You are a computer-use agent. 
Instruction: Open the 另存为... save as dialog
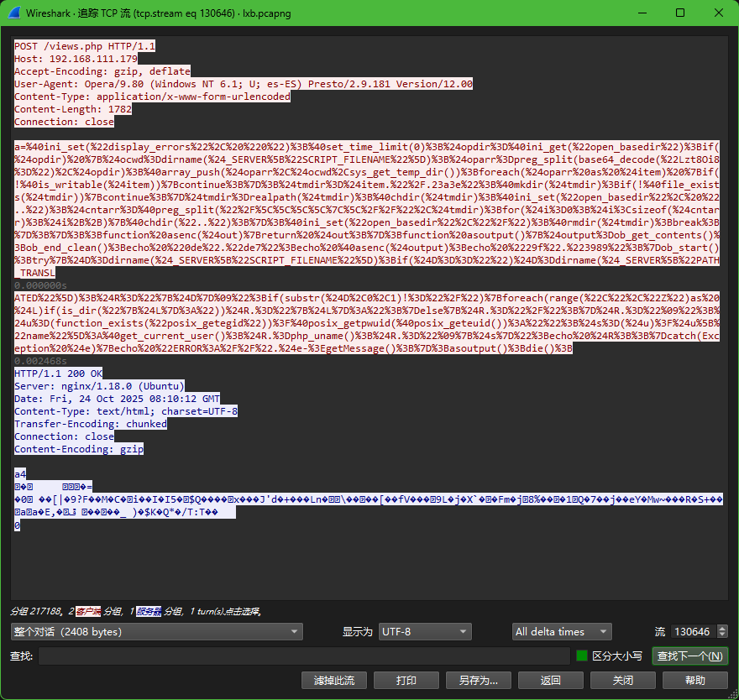pyautogui.click(x=478, y=681)
